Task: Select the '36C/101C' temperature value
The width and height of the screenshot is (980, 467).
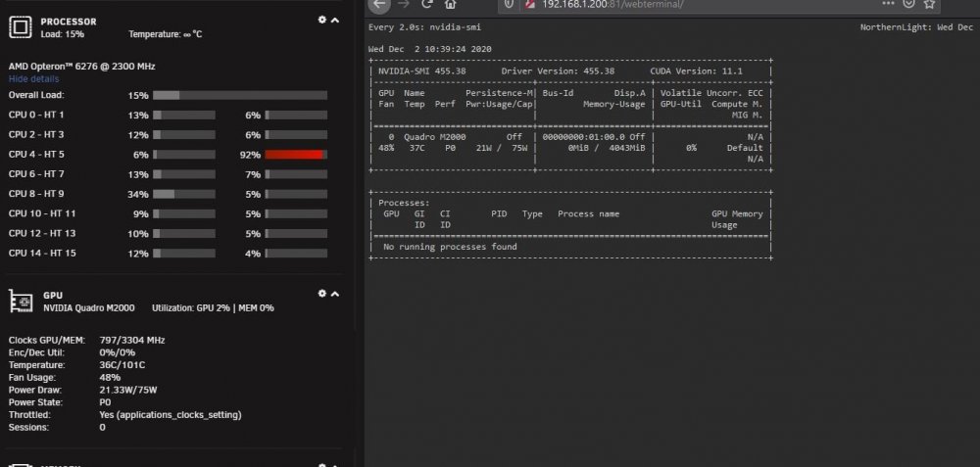Action: [122, 365]
